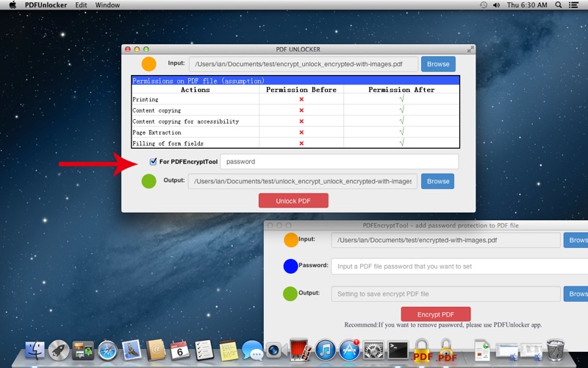Select 'Filling of form fields' row

295,143
